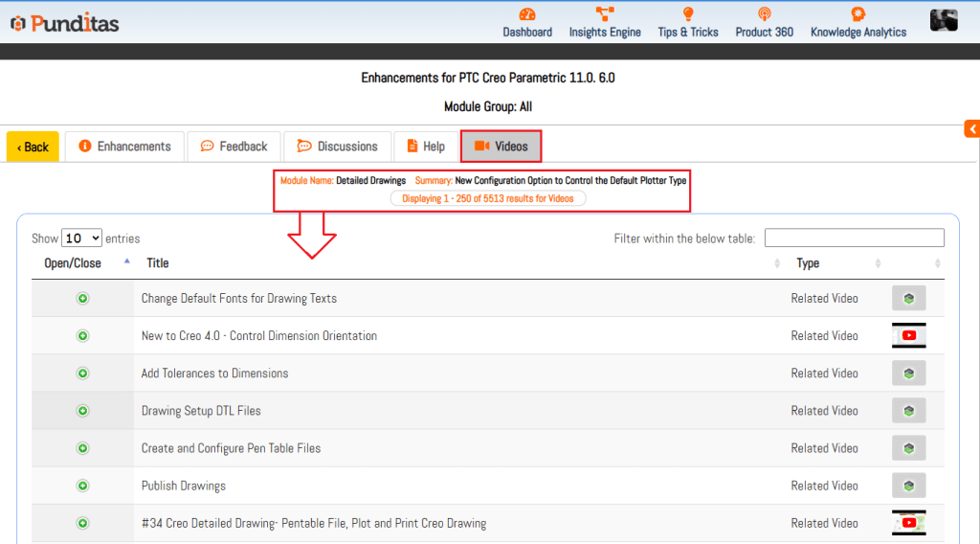Open the Knowledge Analytics icon

coord(857,14)
